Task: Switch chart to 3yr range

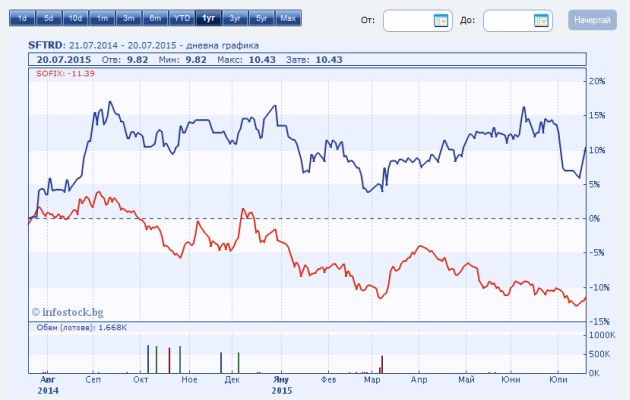Action: click(235, 18)
